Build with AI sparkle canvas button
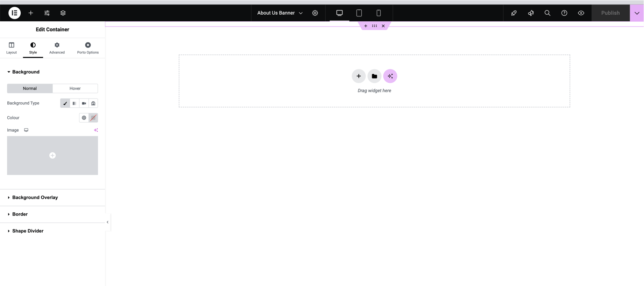This screenshot has height=286, width=644. [390, 76]
